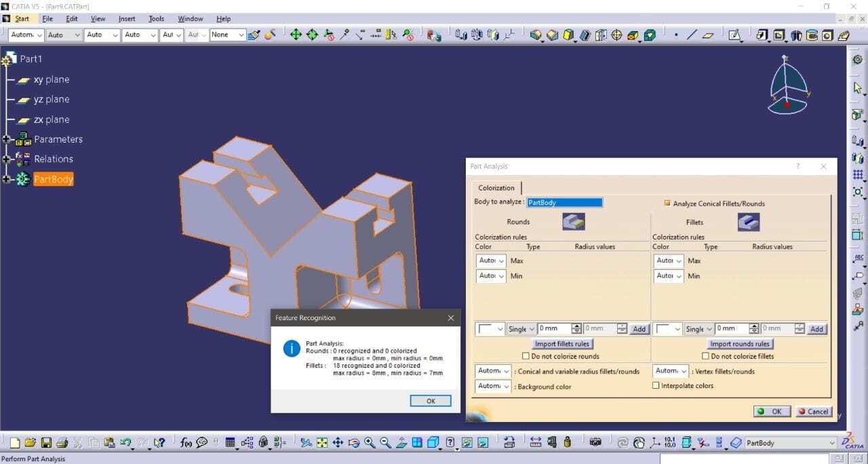Click Import fillets rules button
Screen dimensions: 868x464
click(x=562, y=344)
